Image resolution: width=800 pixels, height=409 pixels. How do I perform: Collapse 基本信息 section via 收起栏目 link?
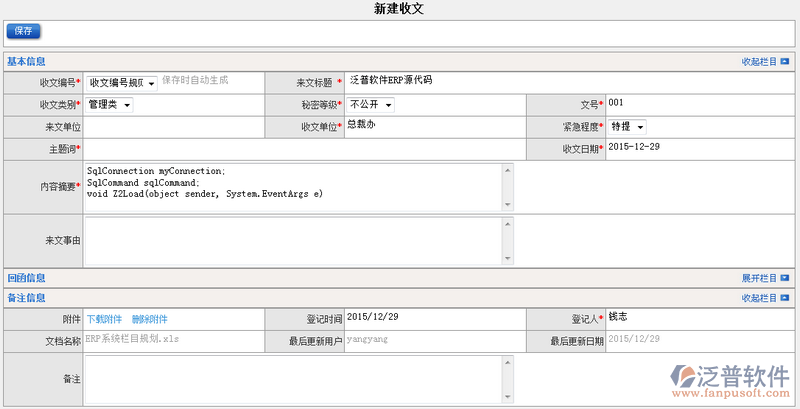[x=759, y=62]
